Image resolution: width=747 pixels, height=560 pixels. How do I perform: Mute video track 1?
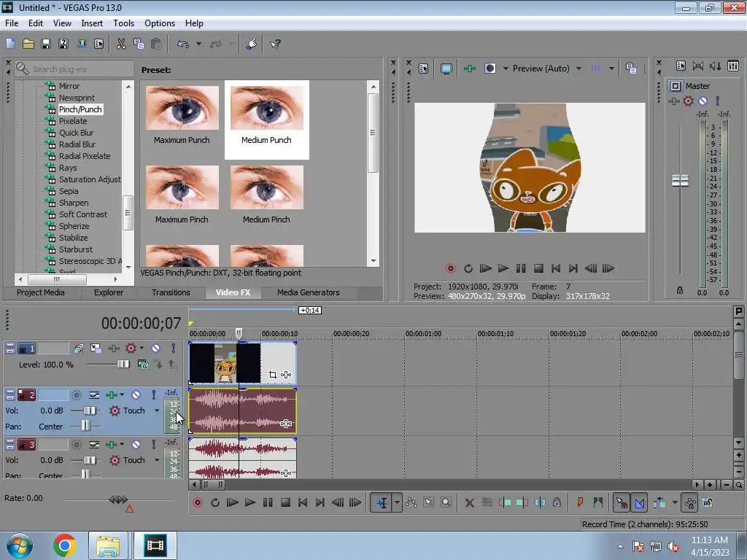click(x=156, y=348)
